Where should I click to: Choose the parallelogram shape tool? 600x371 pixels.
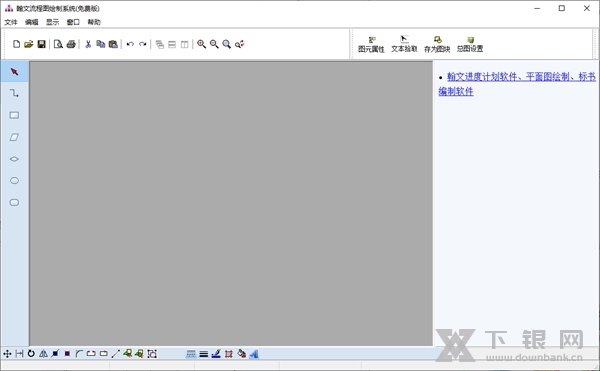tap(14, 137)
